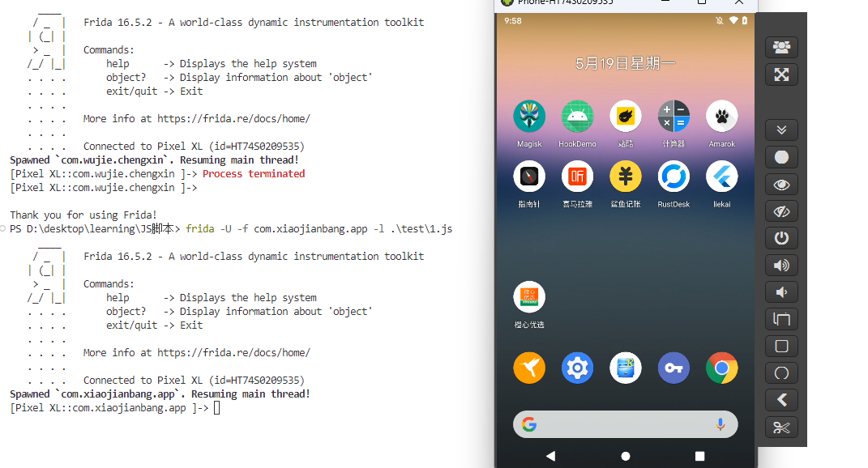Open the Magisk app
This screenshot has width=868, height=468.
(x=528, y=117)
